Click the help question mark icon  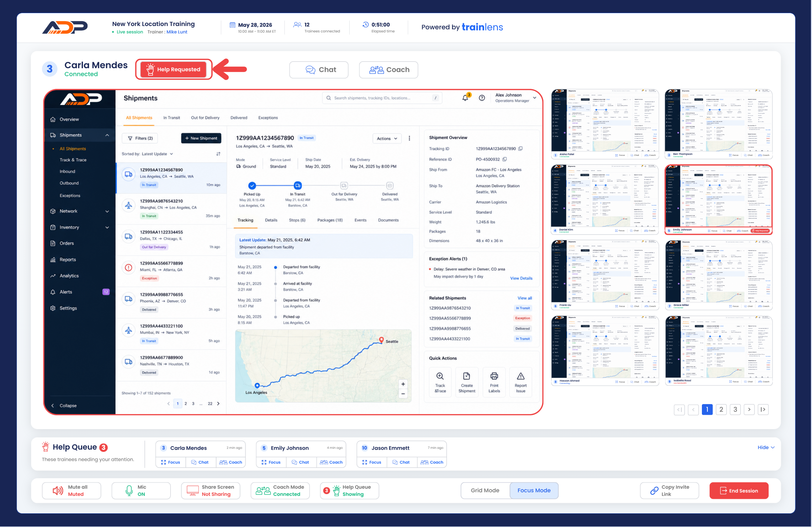[x=482, y=98]
